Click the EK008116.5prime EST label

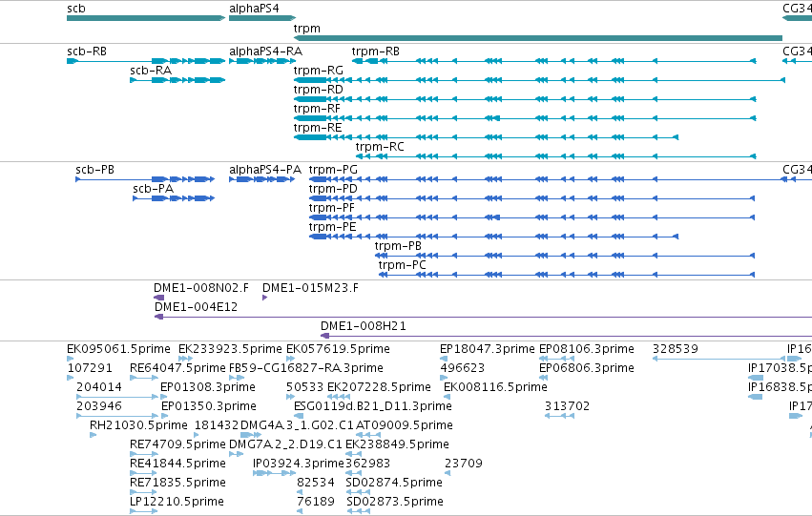495,387
